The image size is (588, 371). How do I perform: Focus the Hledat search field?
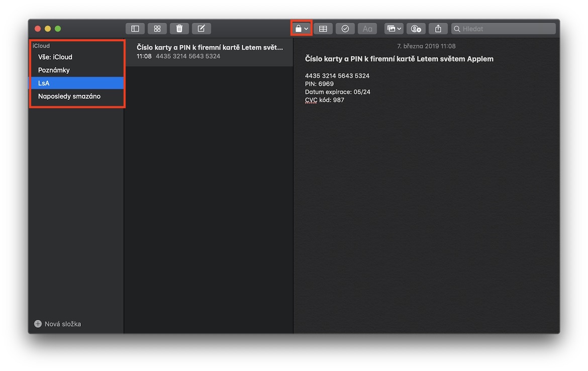click(x=503, y=29)
